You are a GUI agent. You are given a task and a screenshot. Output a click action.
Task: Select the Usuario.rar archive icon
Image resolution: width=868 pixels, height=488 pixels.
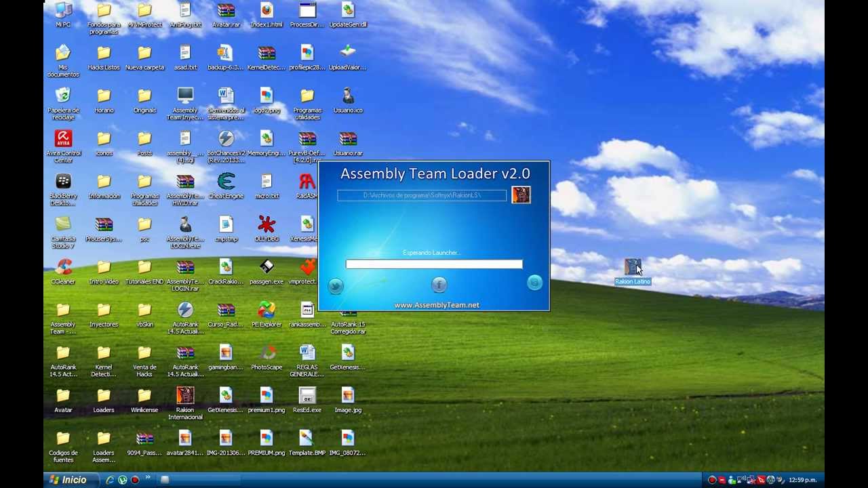pos(348,143)
